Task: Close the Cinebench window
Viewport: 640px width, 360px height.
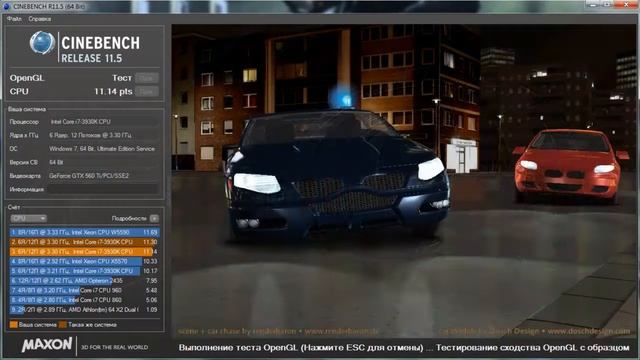Action: pos(627,4)
